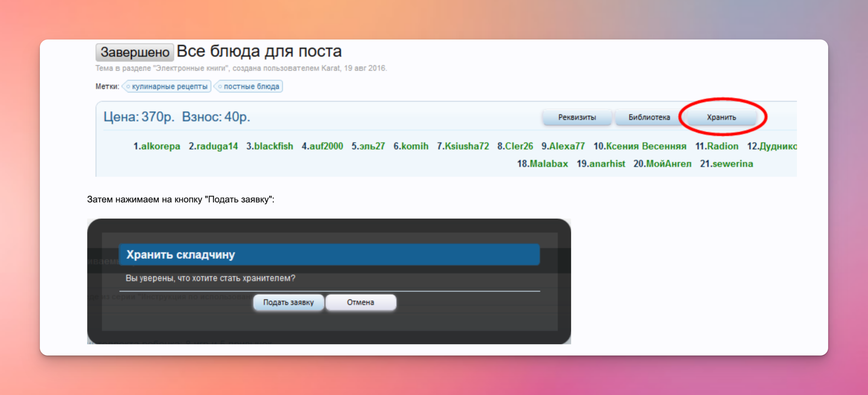Open participant Malabax profile

[549, 164]
